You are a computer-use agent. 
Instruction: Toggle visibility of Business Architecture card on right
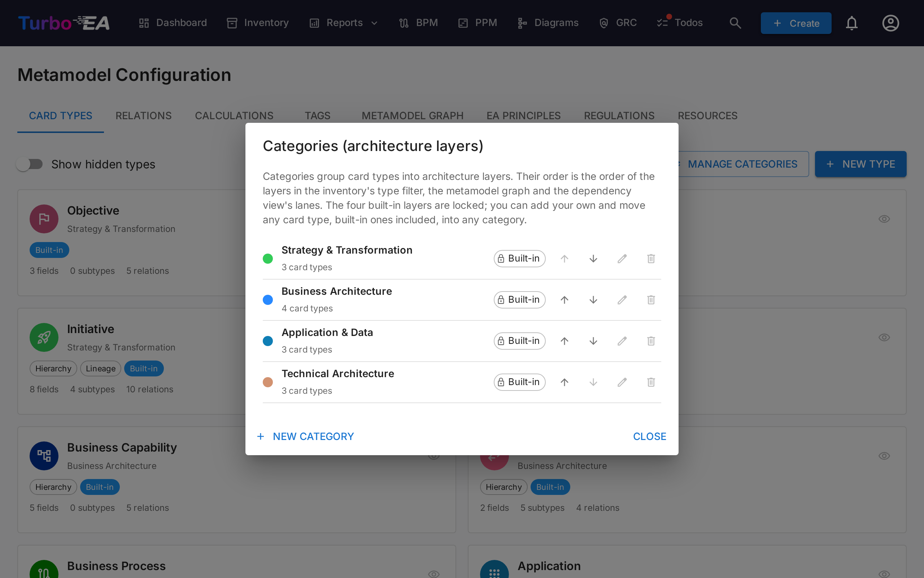click(x=884, y=456)
